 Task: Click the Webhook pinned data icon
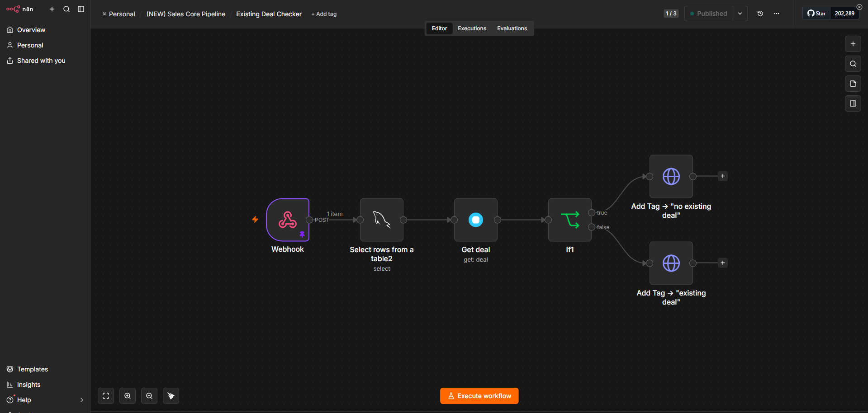click(x=302, y=235)
